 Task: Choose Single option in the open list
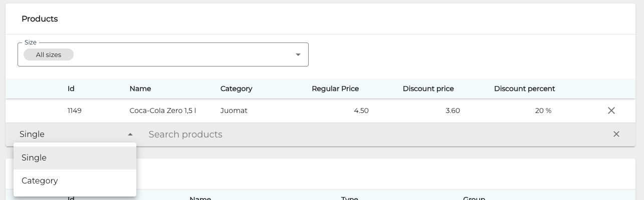34,157
